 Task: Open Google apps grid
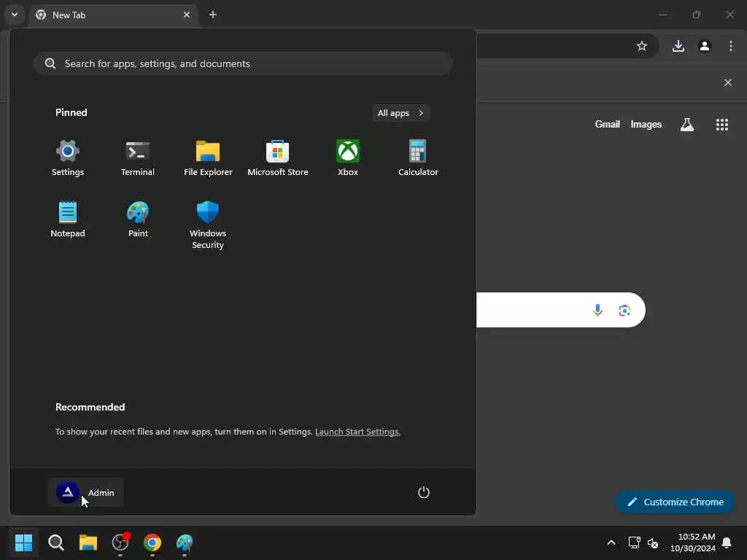721,125
